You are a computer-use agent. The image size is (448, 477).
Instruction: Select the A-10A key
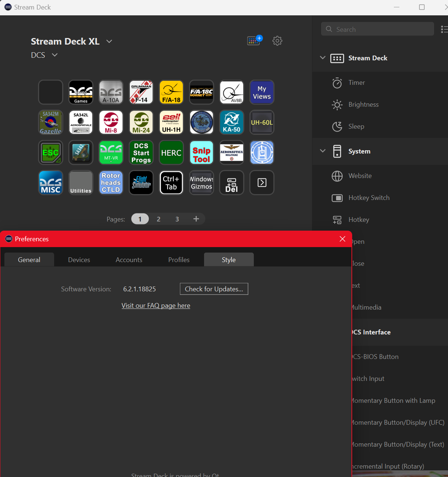coord(111,92)
